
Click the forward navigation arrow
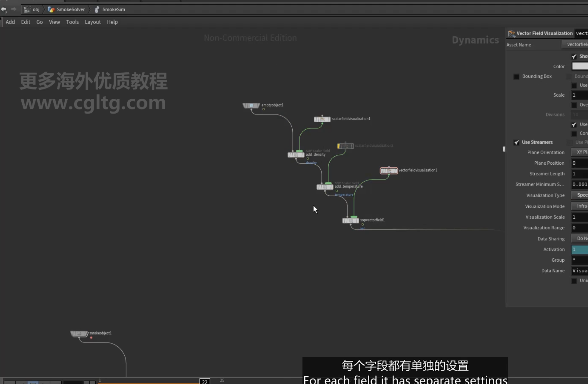[x=14, y=9]
